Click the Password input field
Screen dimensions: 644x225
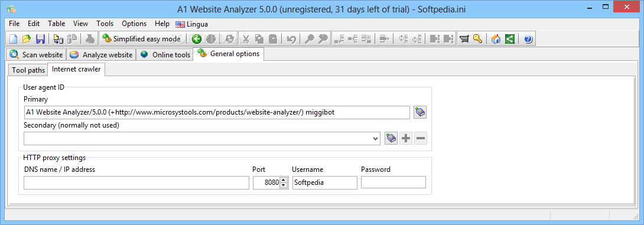(x=393, y=182)
